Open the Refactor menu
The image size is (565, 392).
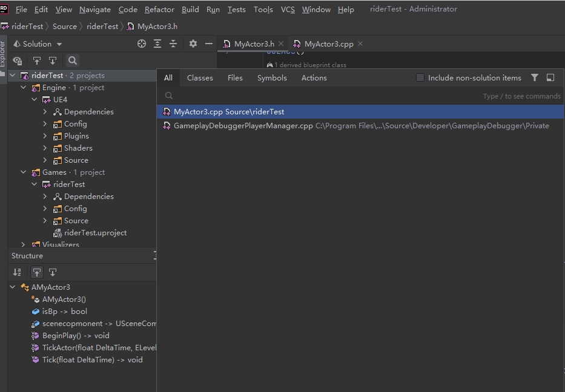pos(159,10)
